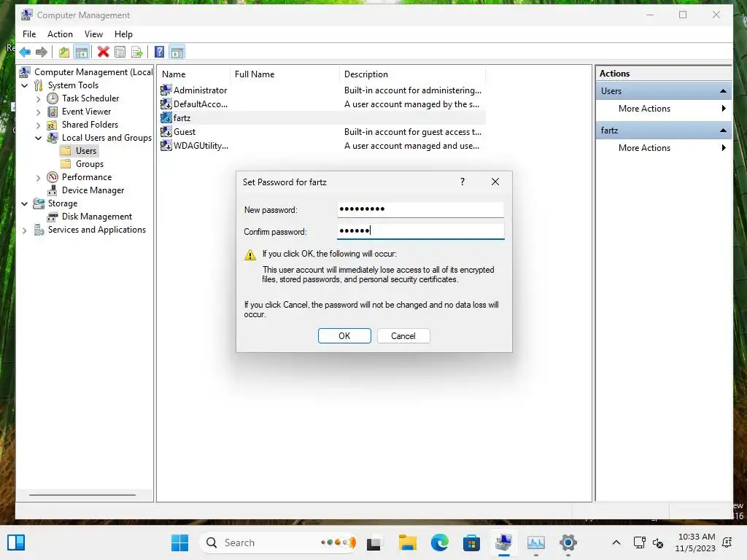Click the blue Help toolbar icon
Screen dimensions: 747x560
[160, 52]
